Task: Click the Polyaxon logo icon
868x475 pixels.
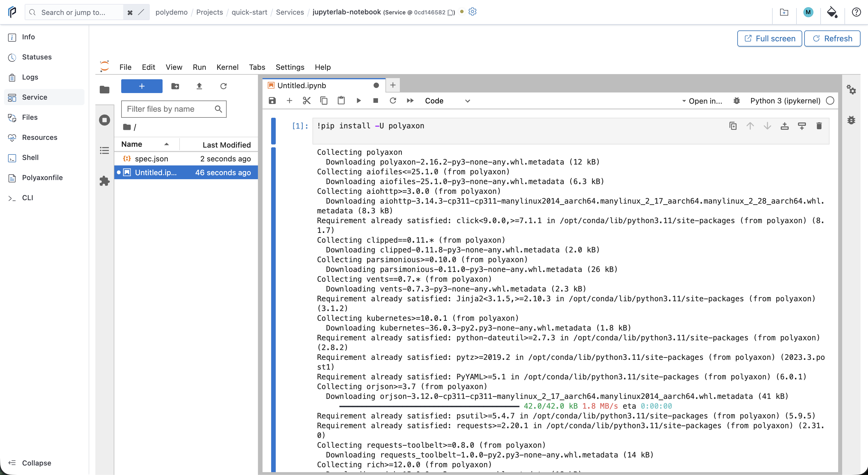Action: click(x=12, y=12)
